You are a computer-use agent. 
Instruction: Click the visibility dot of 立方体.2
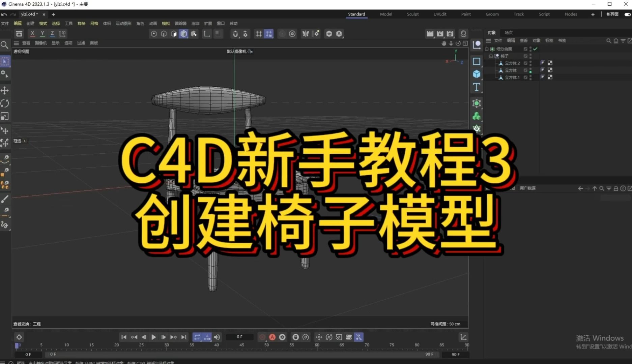pos(530,63)
